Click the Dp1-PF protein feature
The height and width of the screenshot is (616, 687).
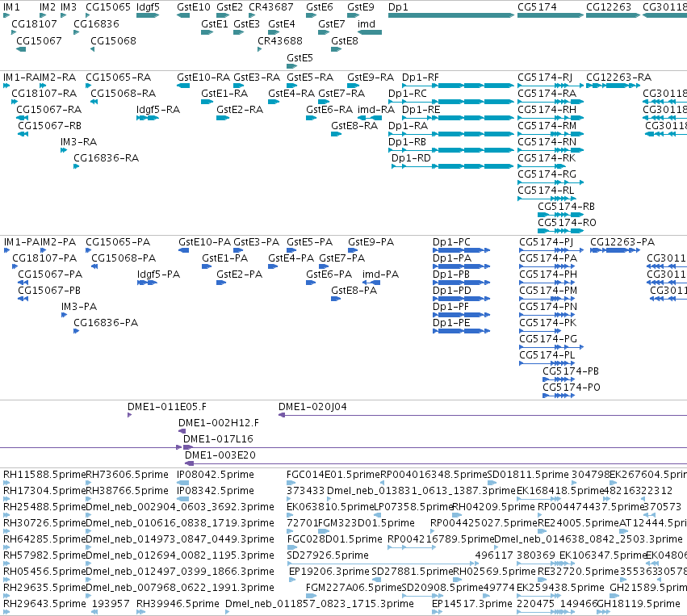[461, 315]
